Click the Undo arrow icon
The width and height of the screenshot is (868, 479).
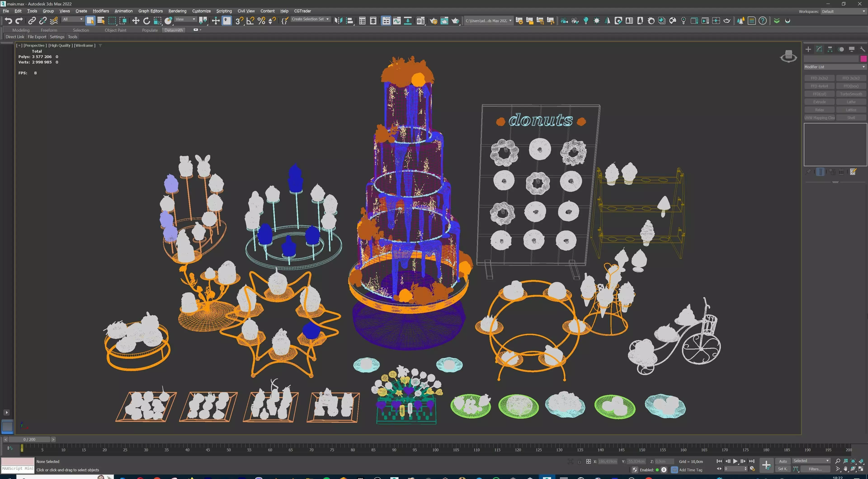pyautogui.click(x=8, y=21)
